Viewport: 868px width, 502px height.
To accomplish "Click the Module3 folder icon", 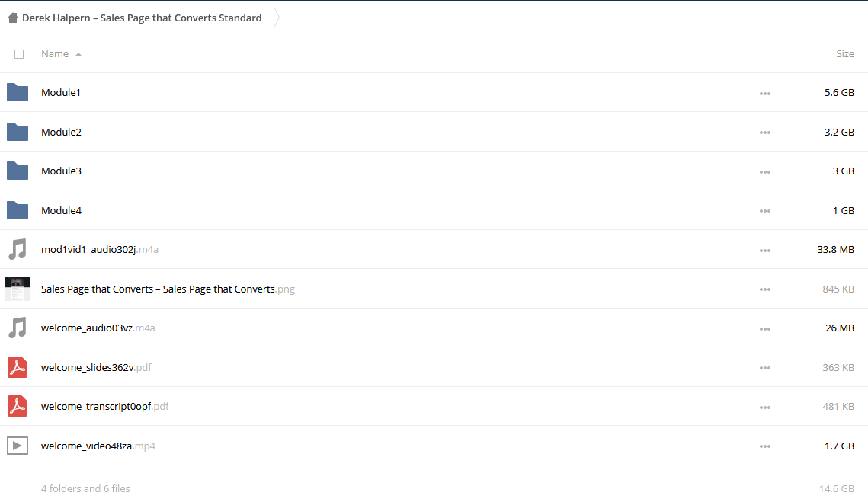I will (18, 171).
